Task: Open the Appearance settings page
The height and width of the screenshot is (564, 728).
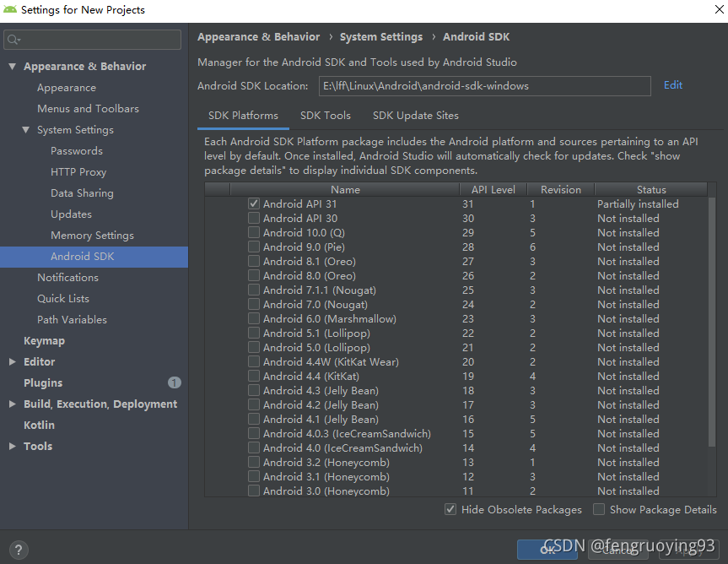Action: pos(67,88)
